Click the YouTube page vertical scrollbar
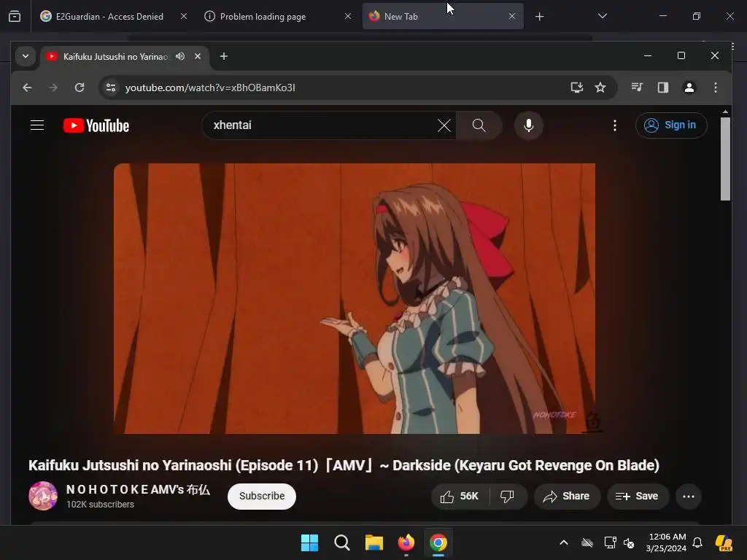 [x=725, y=159]
